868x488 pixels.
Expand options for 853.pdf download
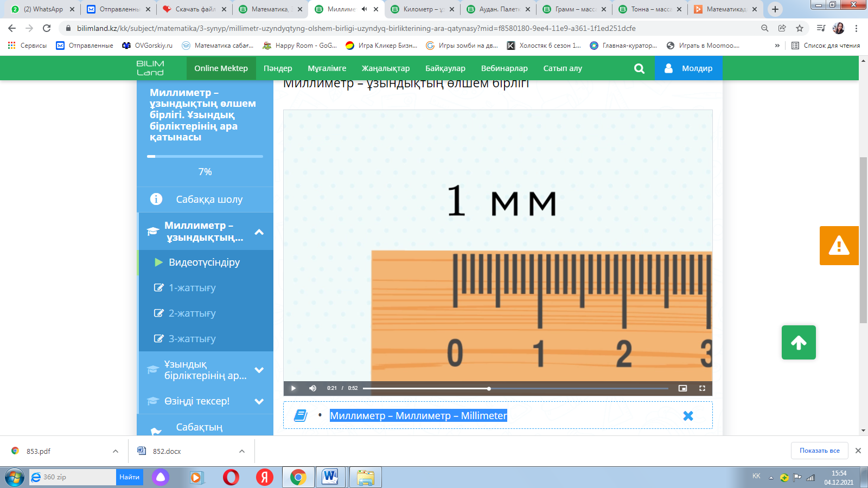pos(116,451)
